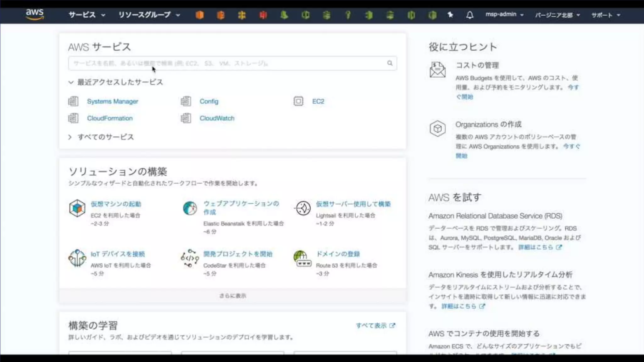Click the AWS logo home icon
644x362 pixels.
tap(35, 14)
